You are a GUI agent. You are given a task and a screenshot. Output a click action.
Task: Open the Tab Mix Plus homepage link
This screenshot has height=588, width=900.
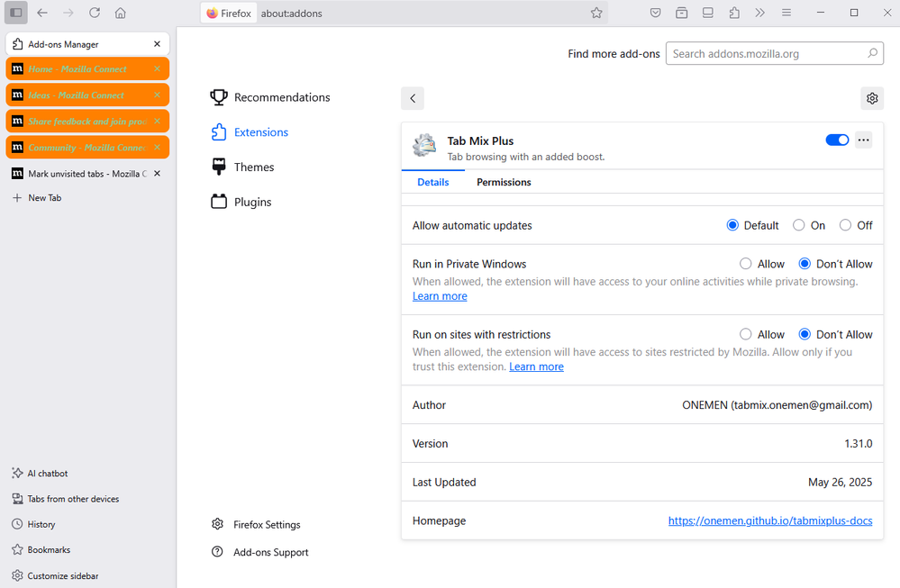tap(770, 520)
